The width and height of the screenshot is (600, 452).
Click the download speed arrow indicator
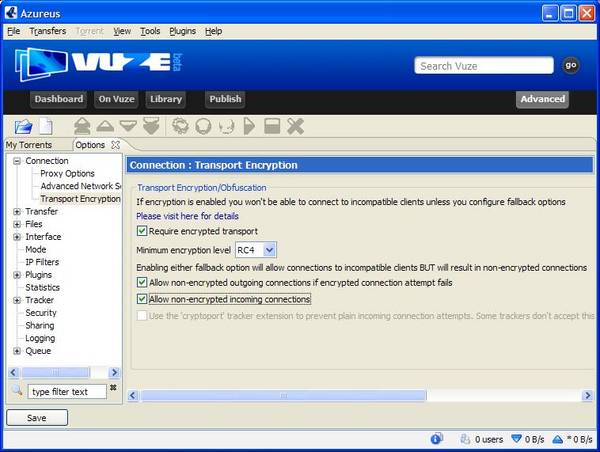pos(517,439)
